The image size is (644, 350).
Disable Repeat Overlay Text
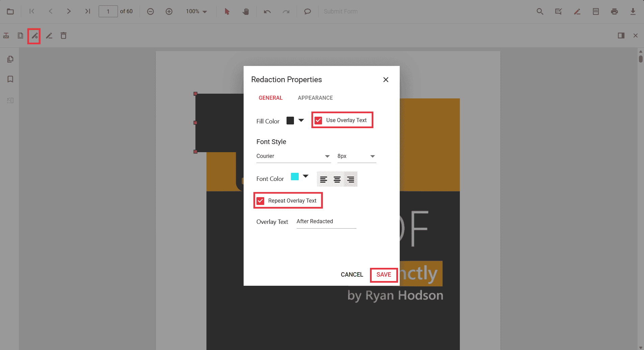coord(260,201)
